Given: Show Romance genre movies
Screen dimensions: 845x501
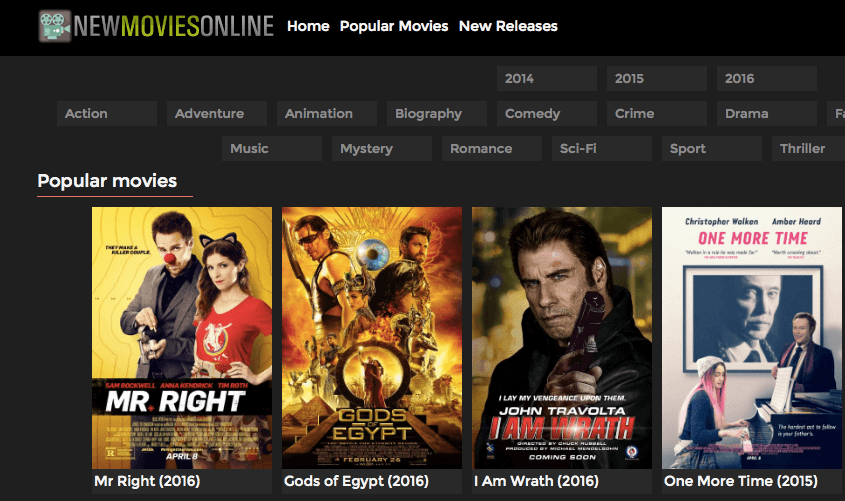Looking at the screenshot, I should 492,149.
